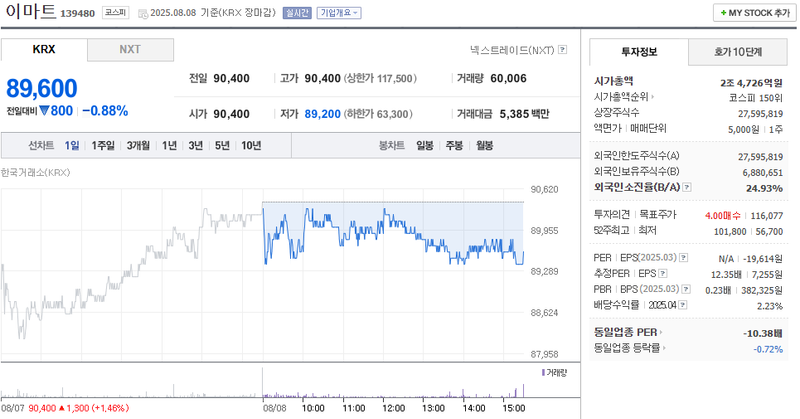The image size is (800, 419).
Task: Click help icon beside 추정PER EPS
Action: 662,274
